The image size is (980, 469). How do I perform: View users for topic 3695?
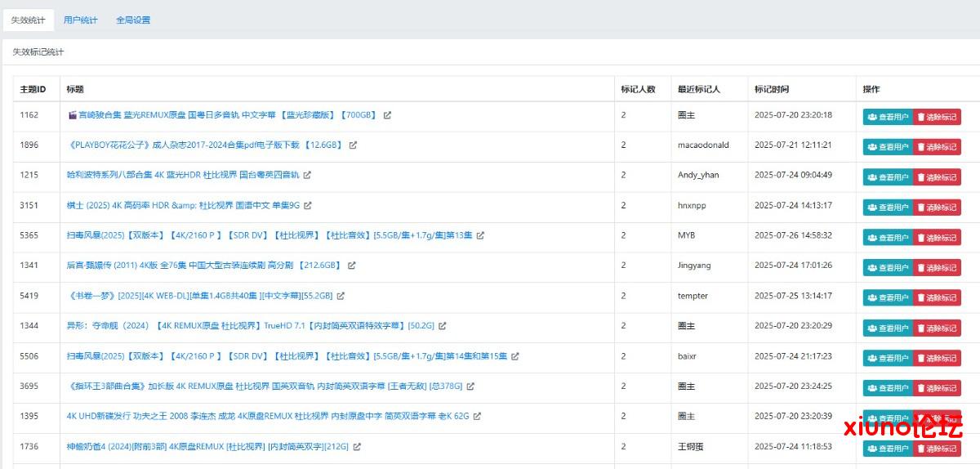(x=888, y=388)
